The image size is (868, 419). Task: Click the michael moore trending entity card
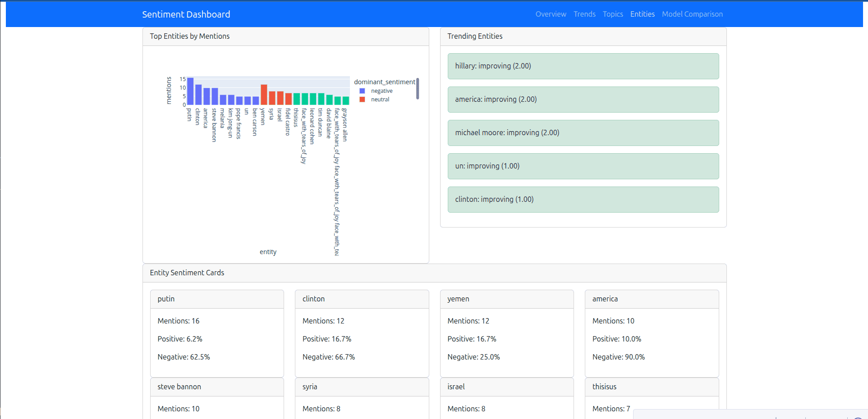583,132
